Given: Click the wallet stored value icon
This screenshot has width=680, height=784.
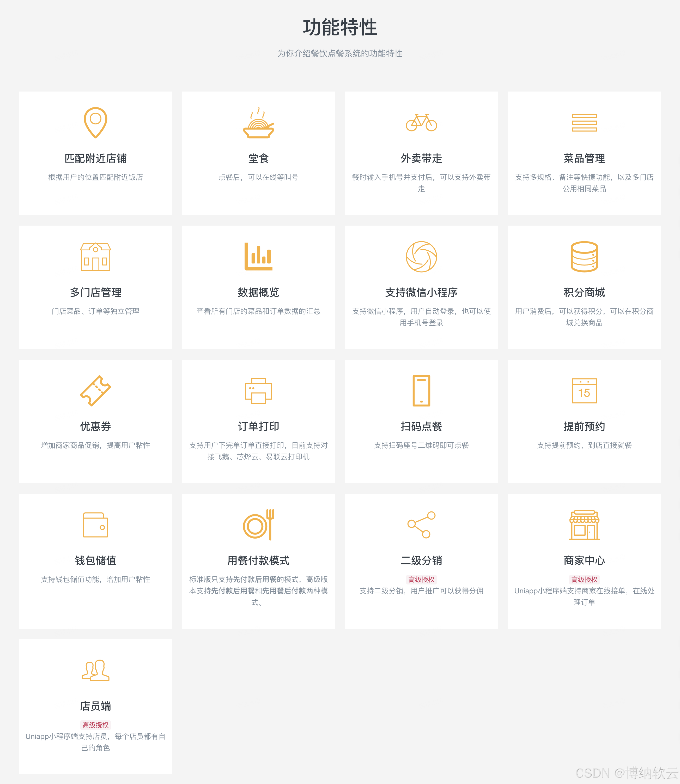Looking at the screenshot, I should point(95,525).
